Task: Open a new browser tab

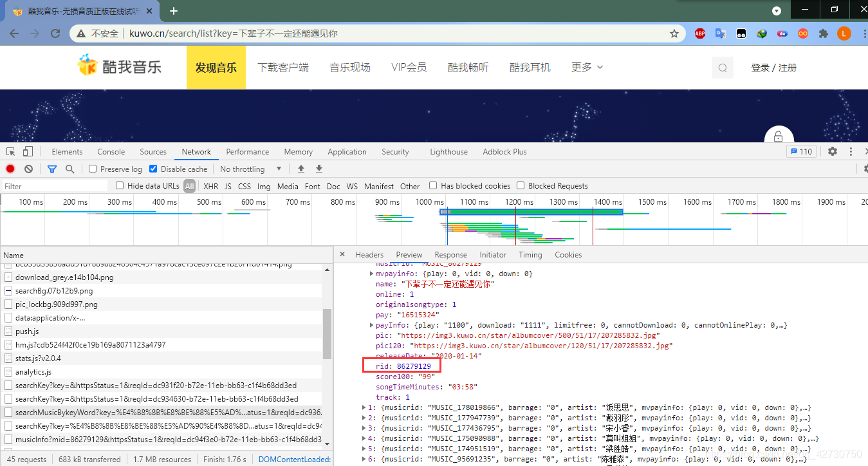Action: pos(173,11)
